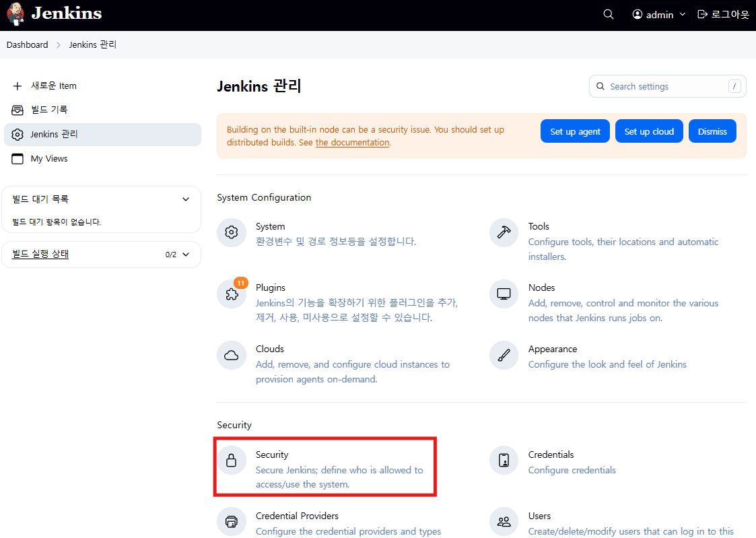
Task: Open Credential Providers via its icon
Action: (232, 522)
